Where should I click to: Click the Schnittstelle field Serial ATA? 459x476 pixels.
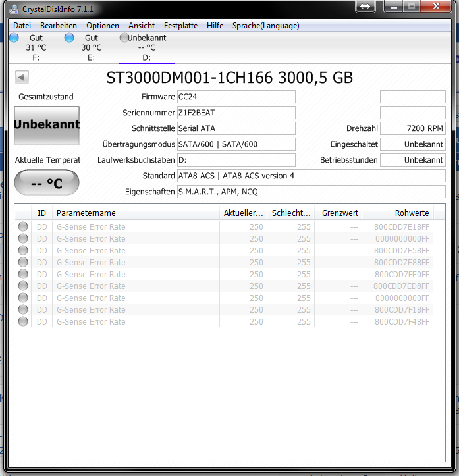236,128
